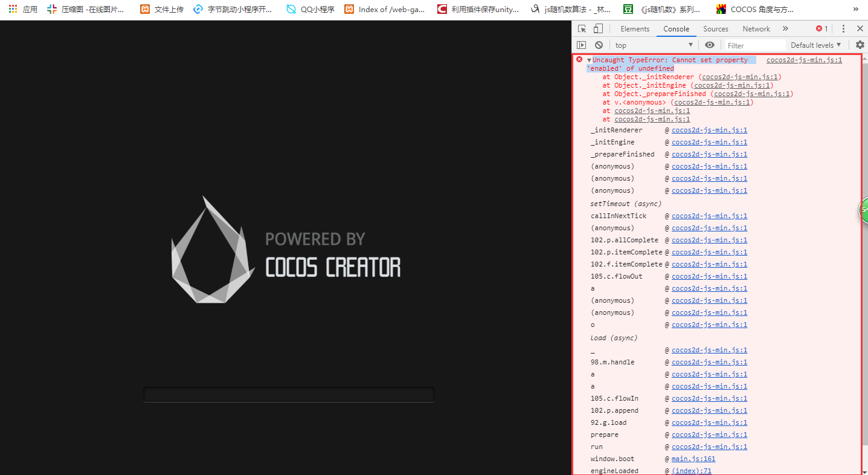Open 102.p.itemComplete row's source link
868x475 pixels.
pyautogui.click(x=709, y=252)
